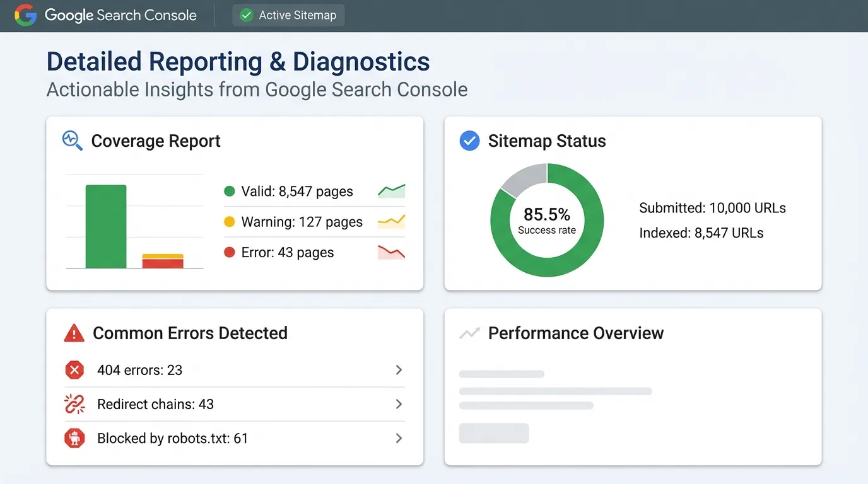868x484 pixels.
Task: Toggle the Error pages red status dot
Action: (230, 252)
